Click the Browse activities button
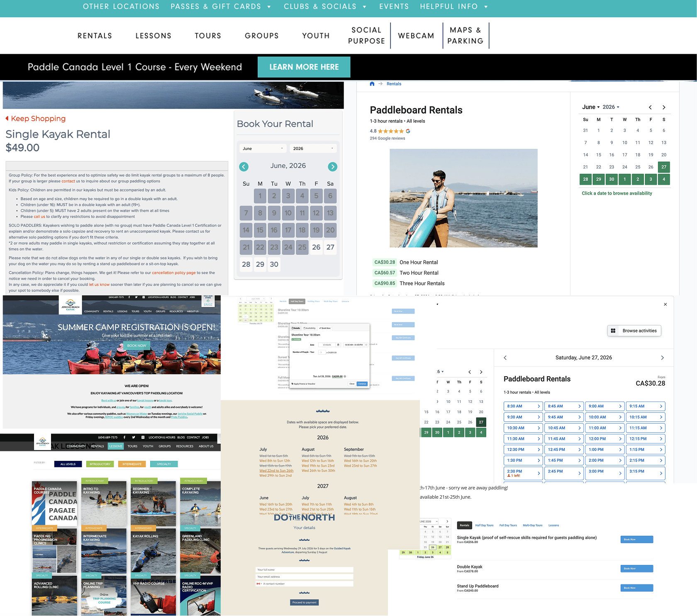The image size is (697, 616). click(634, 331)
